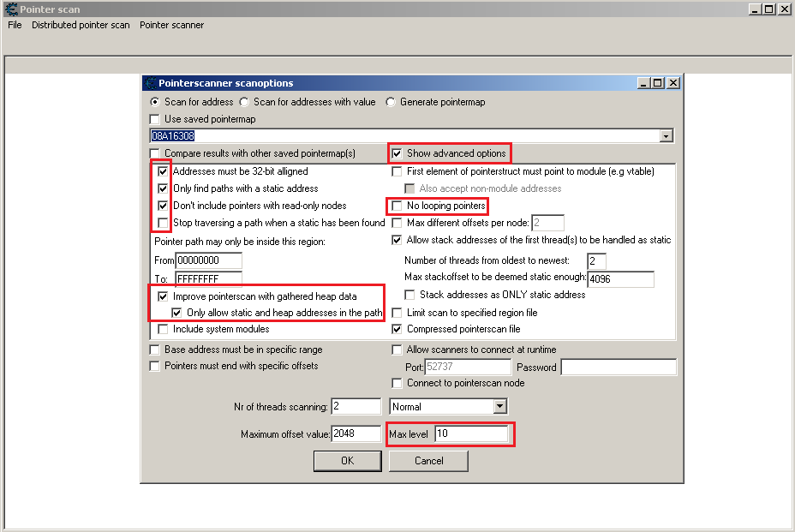Open the Pointer scanner menu

(x=172, y=25)
